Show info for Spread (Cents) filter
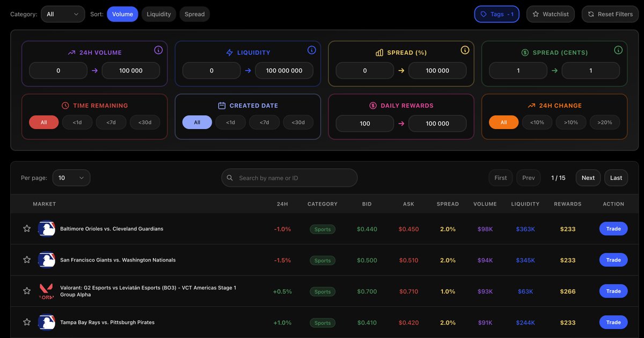 coord(618,50)
